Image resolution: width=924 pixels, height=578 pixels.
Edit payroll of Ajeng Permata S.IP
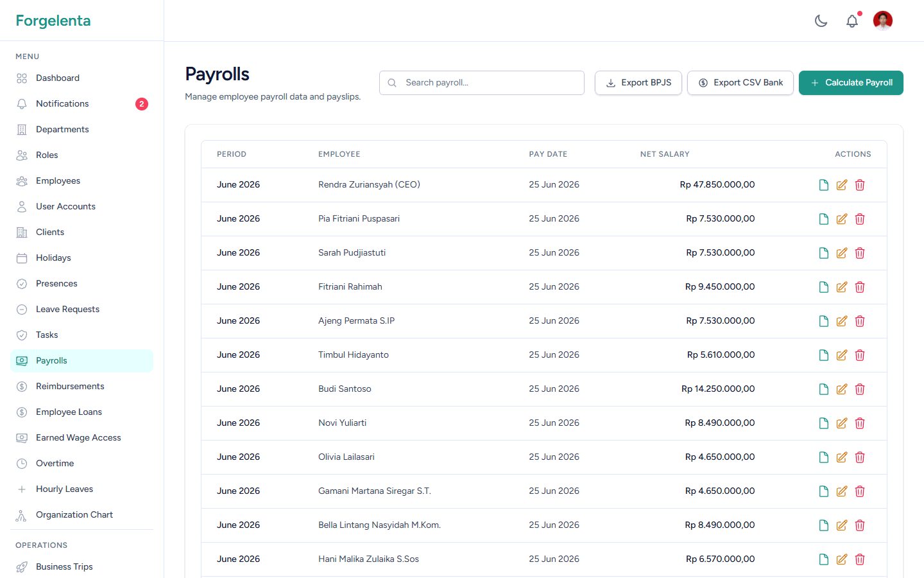pos(842,321)
